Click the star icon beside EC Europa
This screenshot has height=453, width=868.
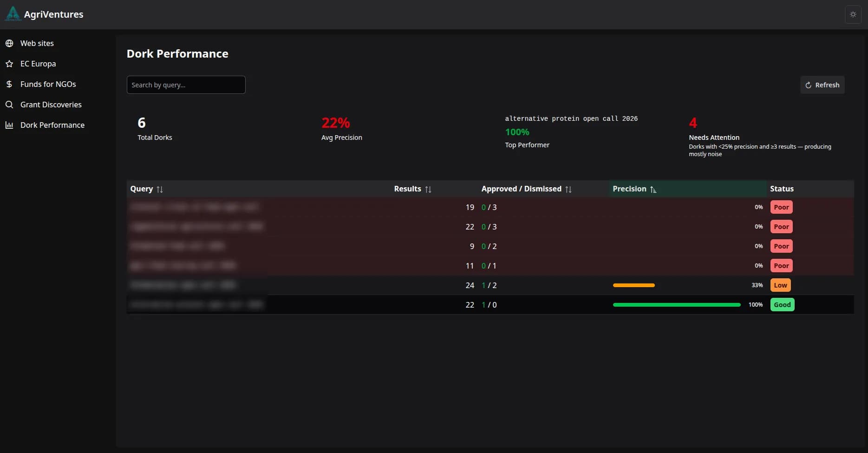(x=9, y=64)
